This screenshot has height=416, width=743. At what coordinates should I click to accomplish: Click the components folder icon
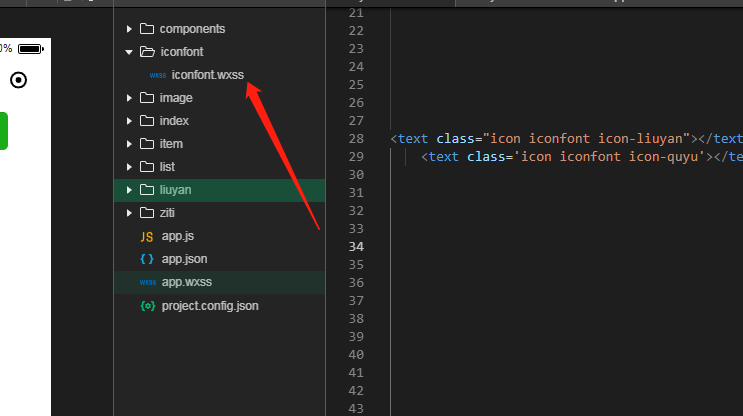coord(146,29)
